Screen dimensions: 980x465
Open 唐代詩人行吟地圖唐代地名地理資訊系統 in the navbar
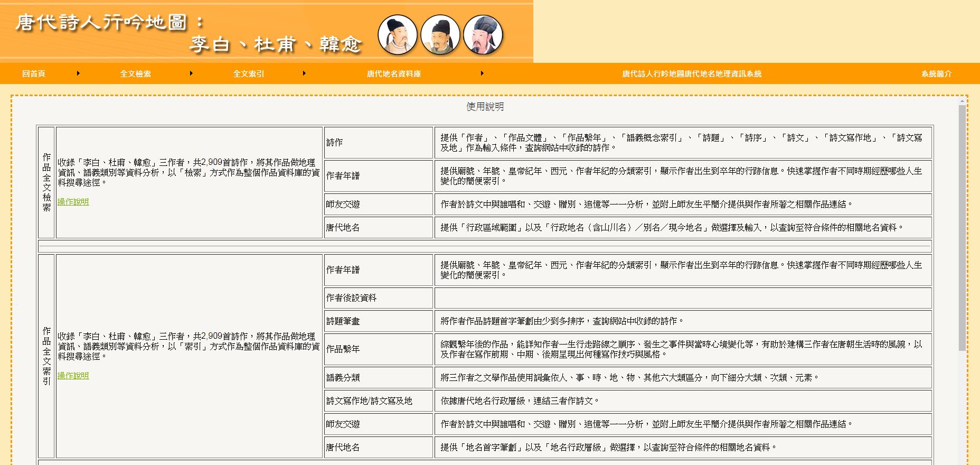(692, 74)
